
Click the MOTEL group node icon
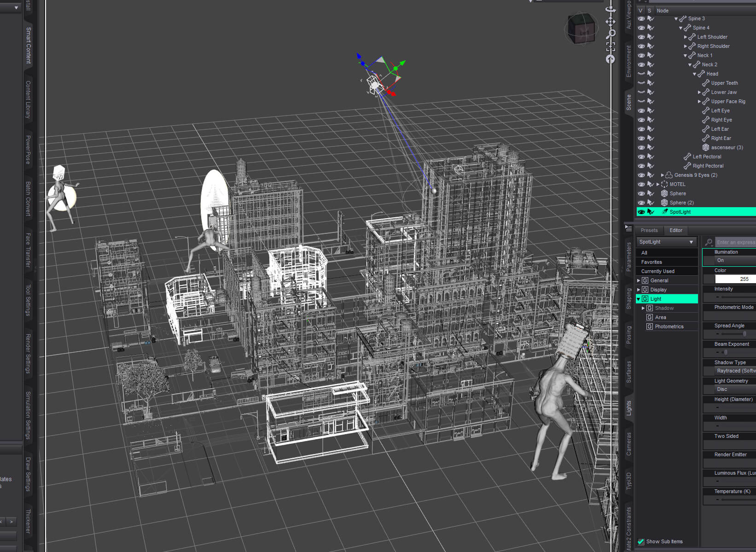[x=664, y=184]
